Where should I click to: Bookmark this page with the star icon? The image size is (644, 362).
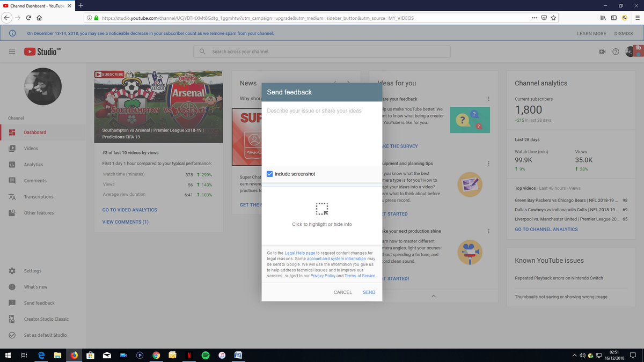pos(553,18)
